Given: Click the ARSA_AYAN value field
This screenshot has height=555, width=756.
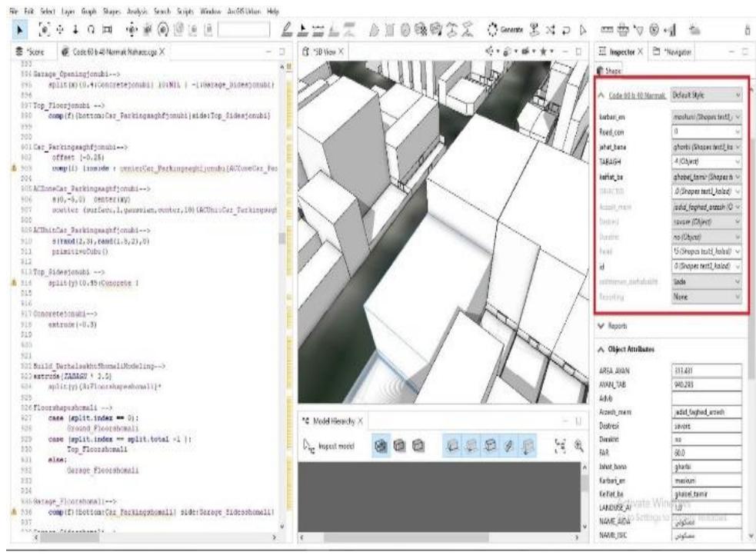Looking at the screenshot, I should (705, 368).
